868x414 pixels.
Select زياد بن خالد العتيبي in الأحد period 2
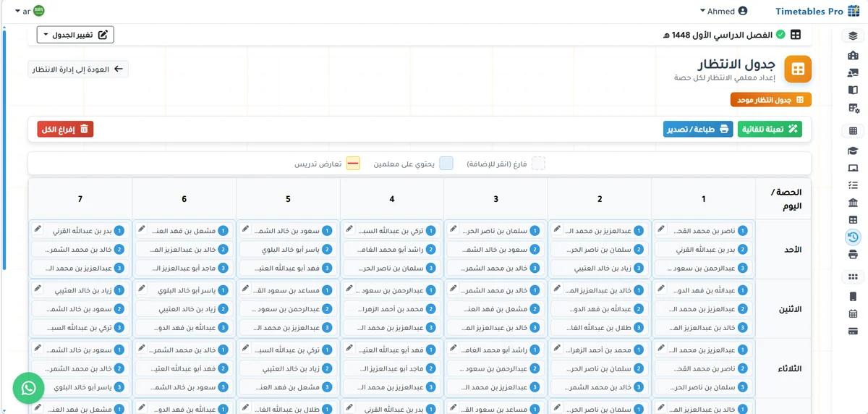point(598,268)
